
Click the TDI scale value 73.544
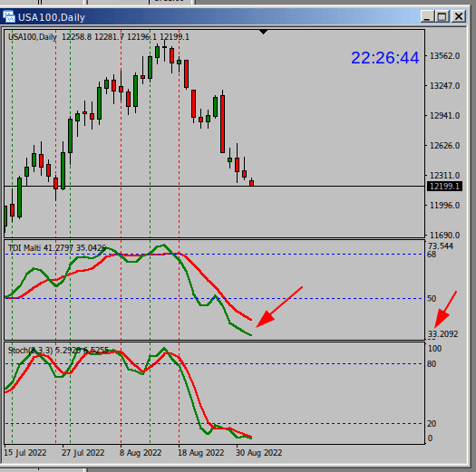click(441, 246)
